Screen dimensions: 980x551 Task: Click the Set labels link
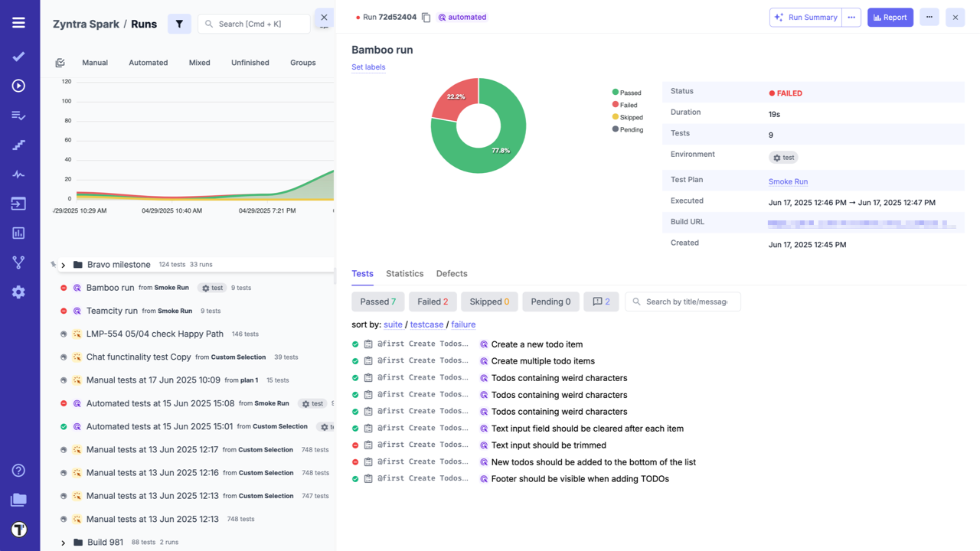pyautogui.click(x=368, y=67)
